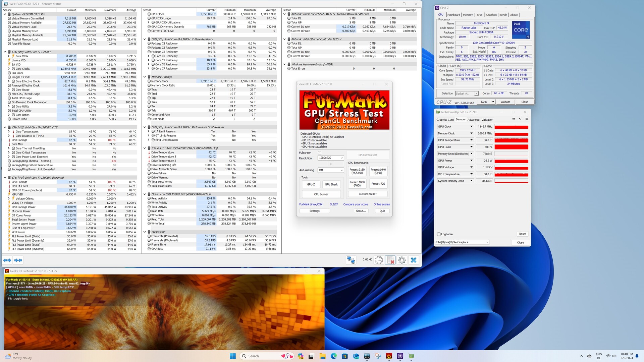Click the FurMark icon in taskbar

tap(389, 356)
